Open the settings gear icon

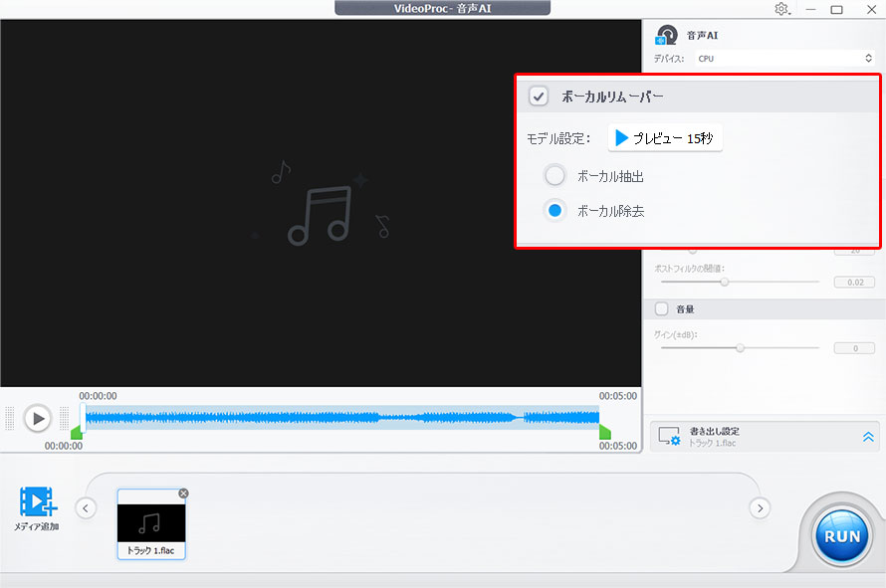click(x=782, y=9)
